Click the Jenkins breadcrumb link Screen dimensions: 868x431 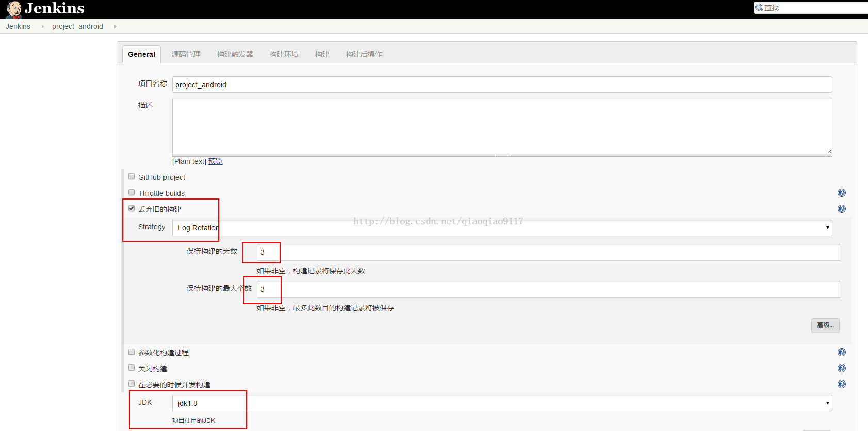tap(18, 26)
